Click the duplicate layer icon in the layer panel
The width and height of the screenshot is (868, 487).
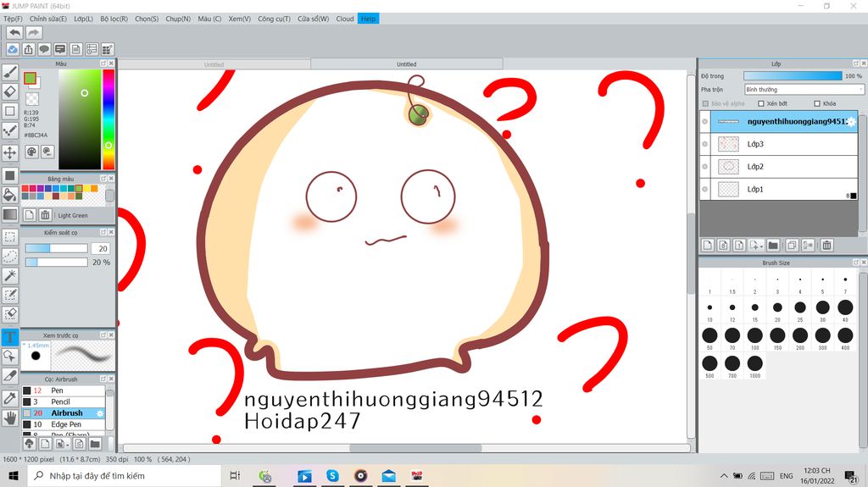tap(792, 245)
